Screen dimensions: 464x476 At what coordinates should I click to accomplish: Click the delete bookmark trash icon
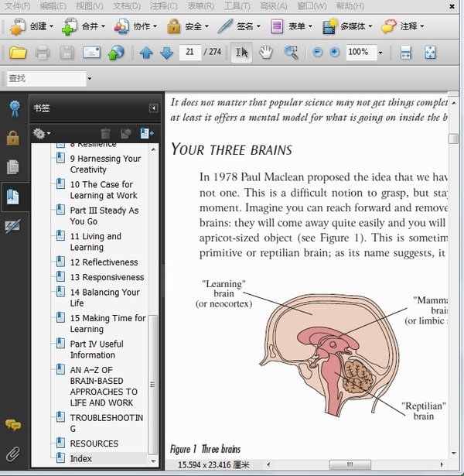(x=105, y=134)
